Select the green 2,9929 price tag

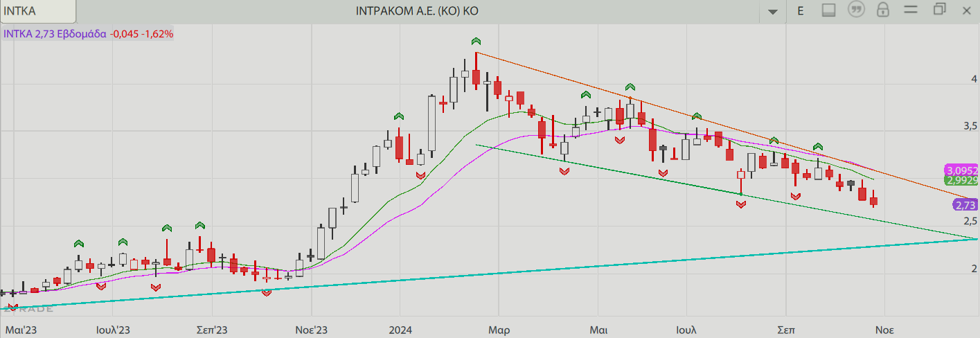pyautogui.click(x=962, y=180)
